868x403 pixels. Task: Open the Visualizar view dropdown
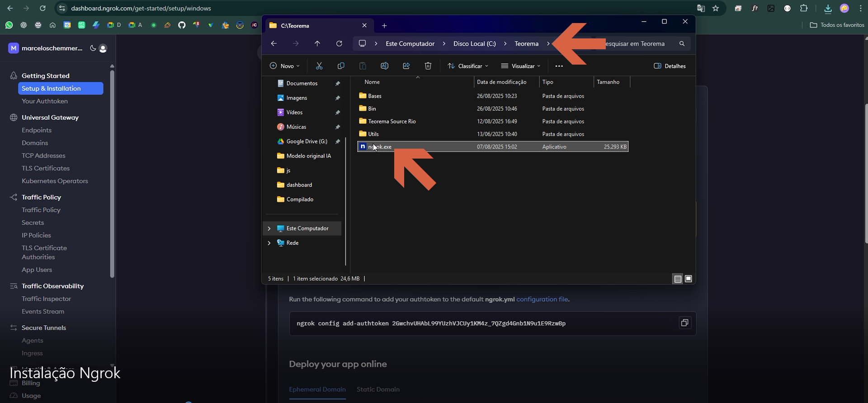521,66
